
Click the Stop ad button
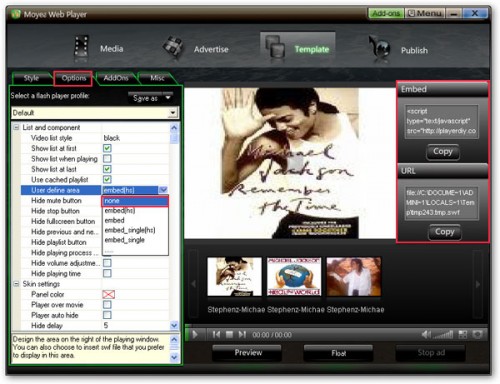coord(431,353)
